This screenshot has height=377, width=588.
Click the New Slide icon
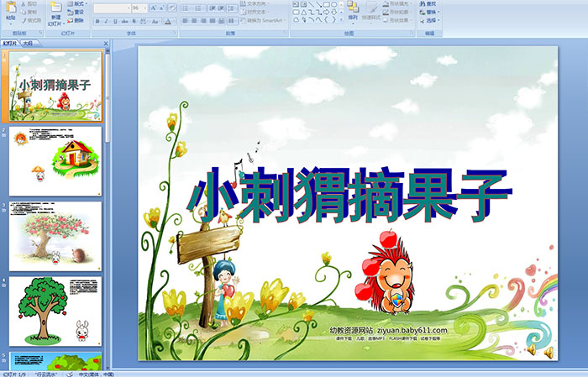point(55,10)
